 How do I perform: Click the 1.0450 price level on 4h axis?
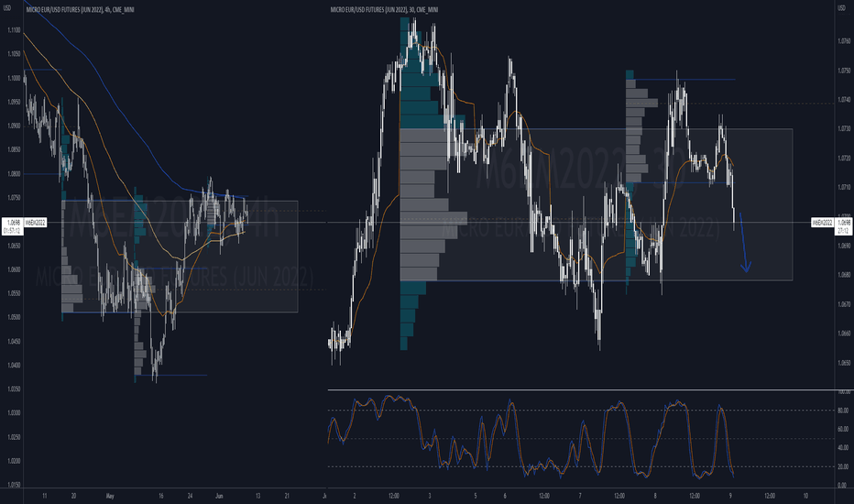(14, 341)
